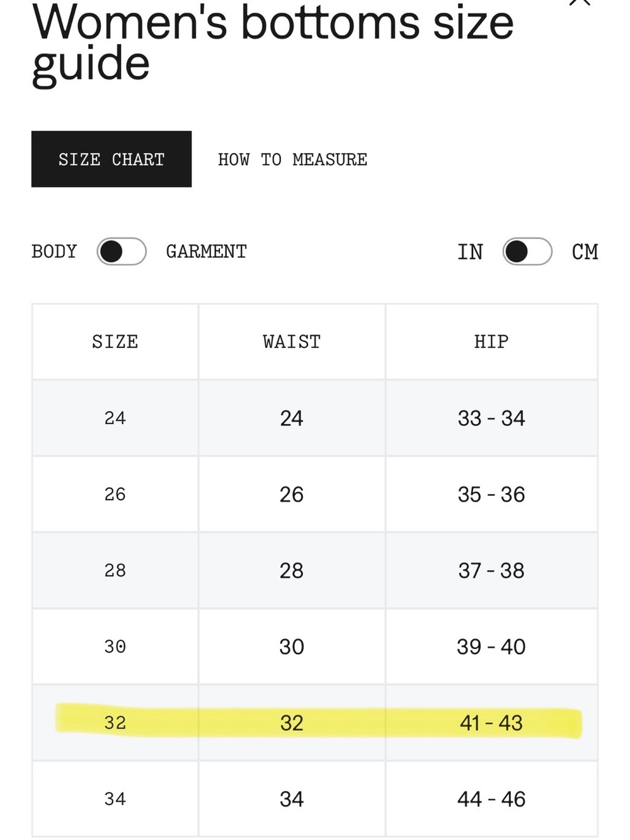Click the WAIST column header
Image resolution: width=630 pixels, height=840 pixels.
coord(292,342)
